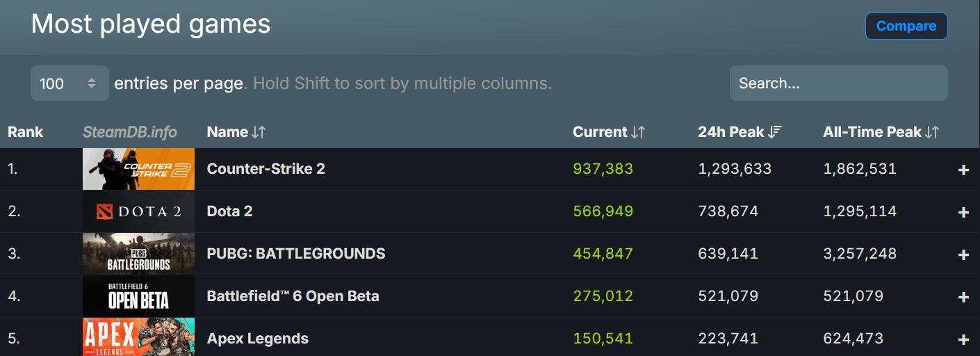
Task: Expand the Dota 2 row plus icon
Action: [x=963, y=212]
